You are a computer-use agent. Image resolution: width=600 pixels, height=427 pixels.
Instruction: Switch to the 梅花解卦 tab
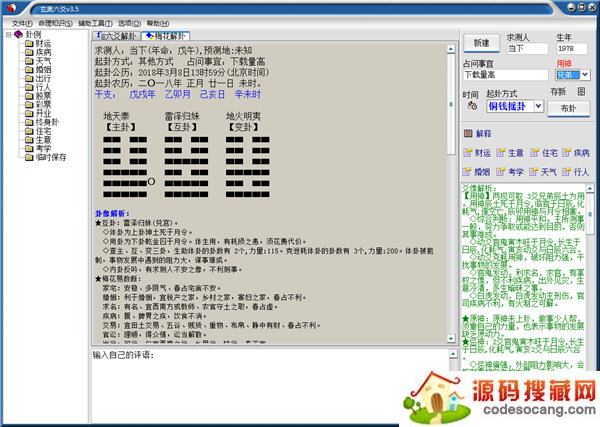(165, 36)
